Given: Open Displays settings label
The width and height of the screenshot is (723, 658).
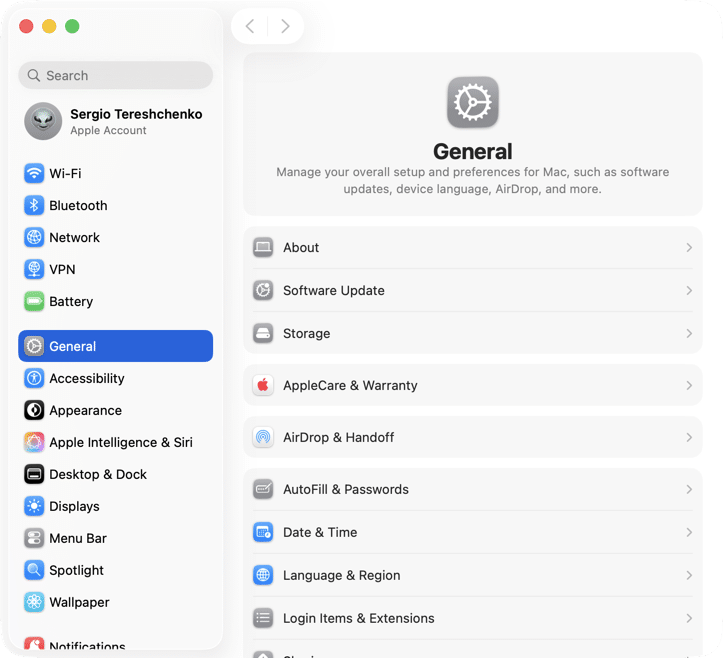Looking at the screenshot, I should pos(74,506).
